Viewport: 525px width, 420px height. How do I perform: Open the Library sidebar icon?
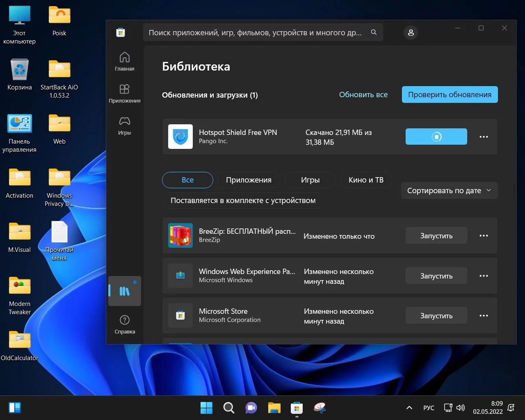(124, 291)
